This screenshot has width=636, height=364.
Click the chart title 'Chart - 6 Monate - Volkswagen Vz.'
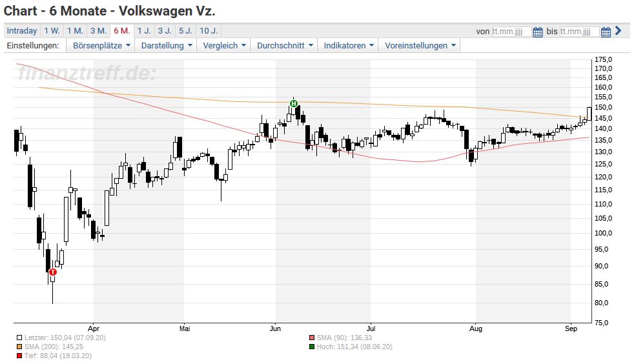tap(110, 11)
